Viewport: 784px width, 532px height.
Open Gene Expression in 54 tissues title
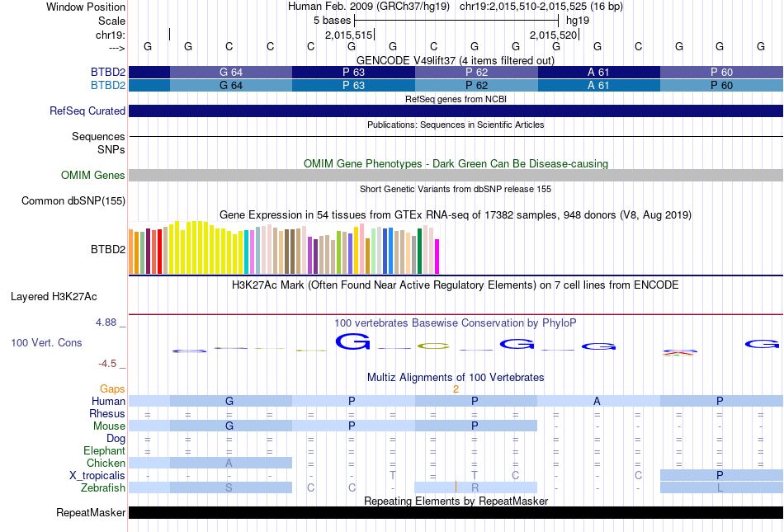[x=456, y=214]
